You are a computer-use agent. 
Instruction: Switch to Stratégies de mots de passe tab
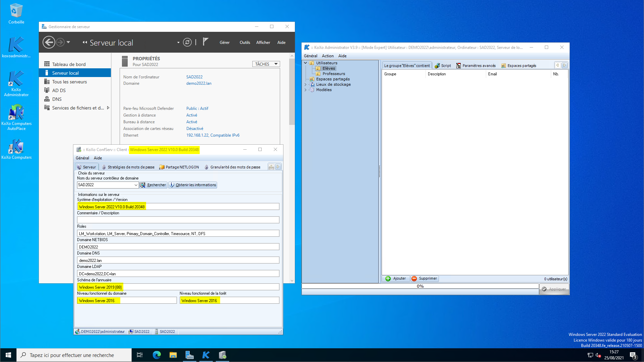click(x=128, y=167)
